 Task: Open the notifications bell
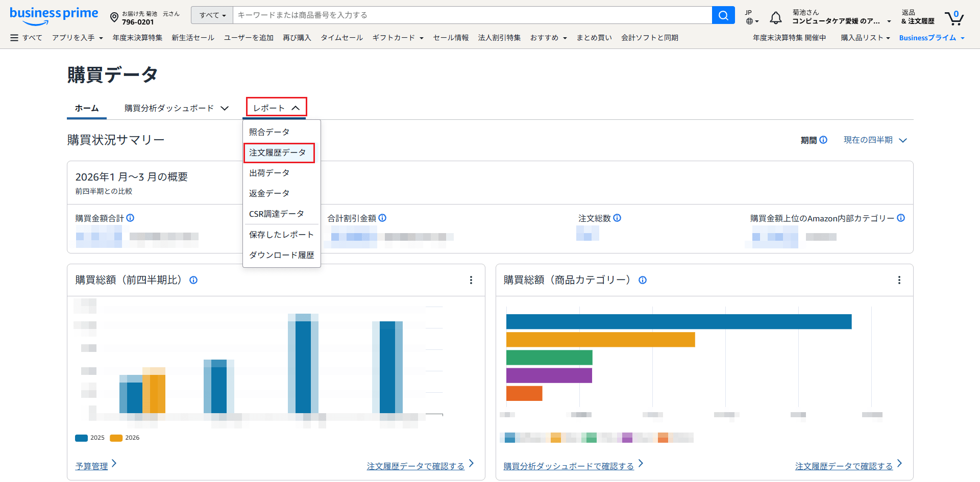[x=775, y=18]
